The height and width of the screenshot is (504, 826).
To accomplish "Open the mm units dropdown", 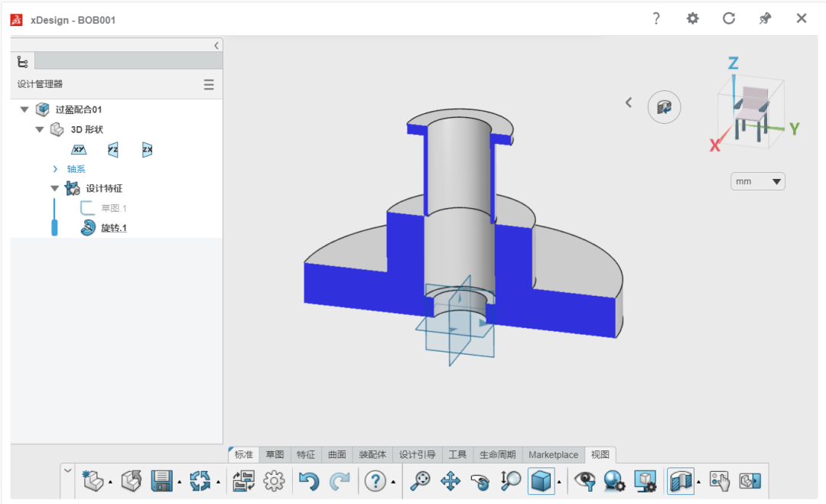I will 757,181.
